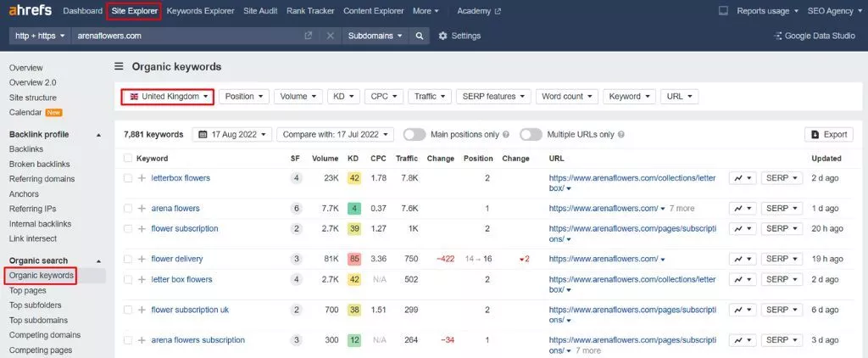Add letterbox flowers keyword via plus icon
Screen dimensions: 868x358
[x=142, y=178]
